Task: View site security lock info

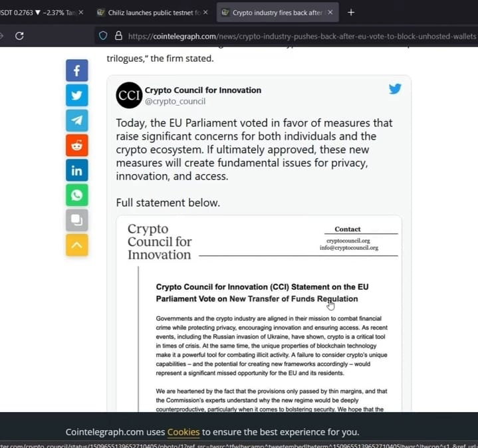Action: [118, 36]
